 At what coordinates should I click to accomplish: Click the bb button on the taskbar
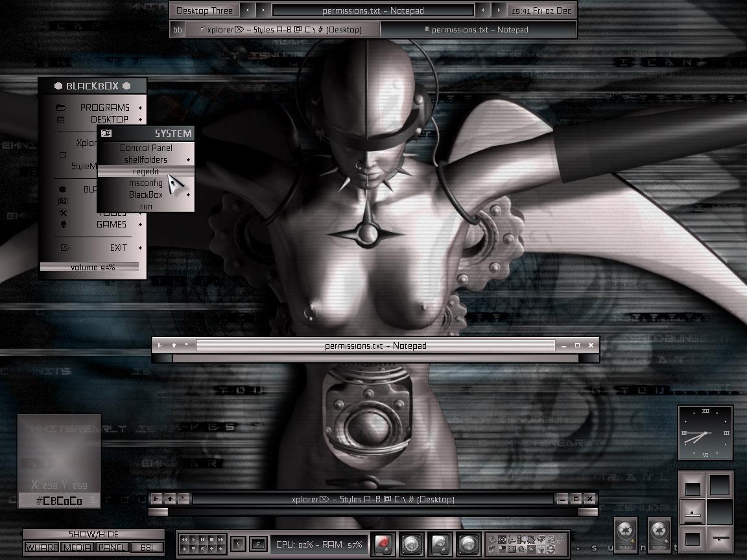(177, 30)
